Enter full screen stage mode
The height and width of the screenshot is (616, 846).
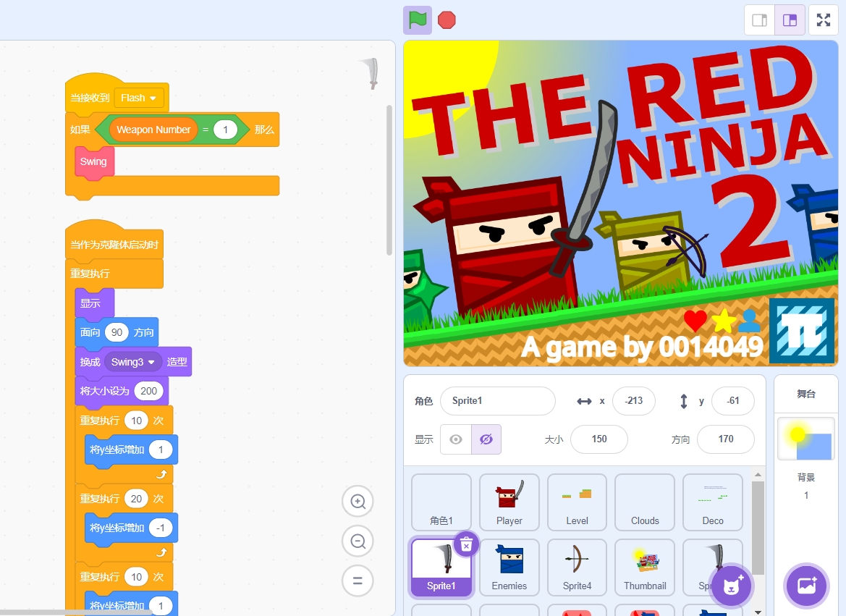(x=824, y=20)
